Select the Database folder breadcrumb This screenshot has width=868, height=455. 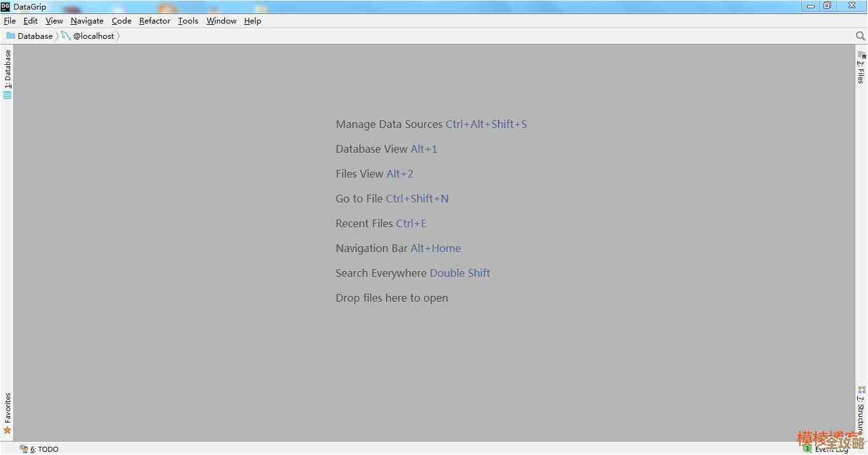(29, 36)
